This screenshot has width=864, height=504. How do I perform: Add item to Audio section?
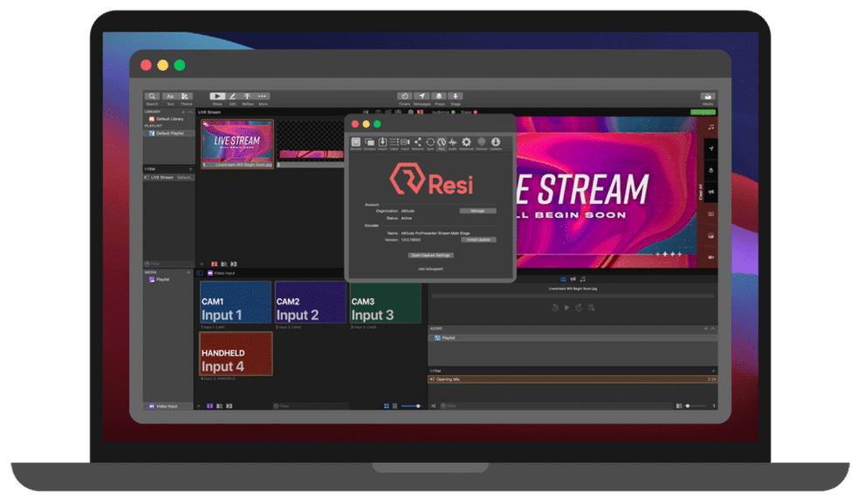tap(705, 329)
